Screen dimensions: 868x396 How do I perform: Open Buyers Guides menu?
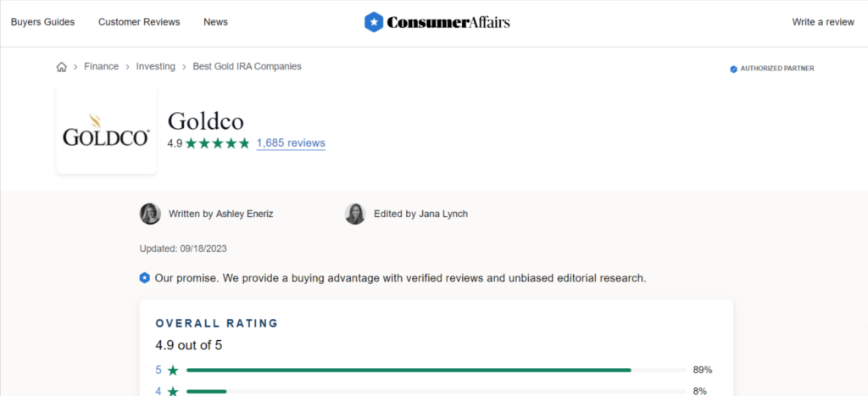pos(42,22)
